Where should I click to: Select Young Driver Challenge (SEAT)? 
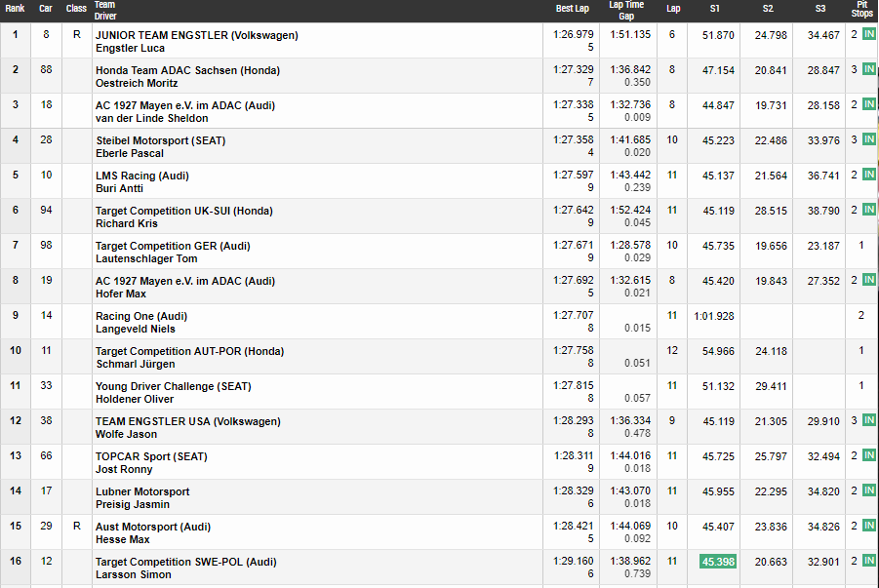tap(174, 387)
